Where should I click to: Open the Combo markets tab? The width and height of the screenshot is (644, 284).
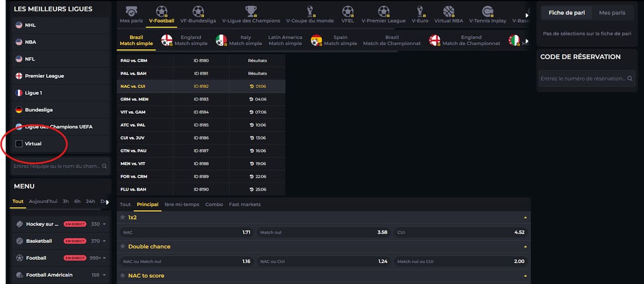[x=214, y=205]
